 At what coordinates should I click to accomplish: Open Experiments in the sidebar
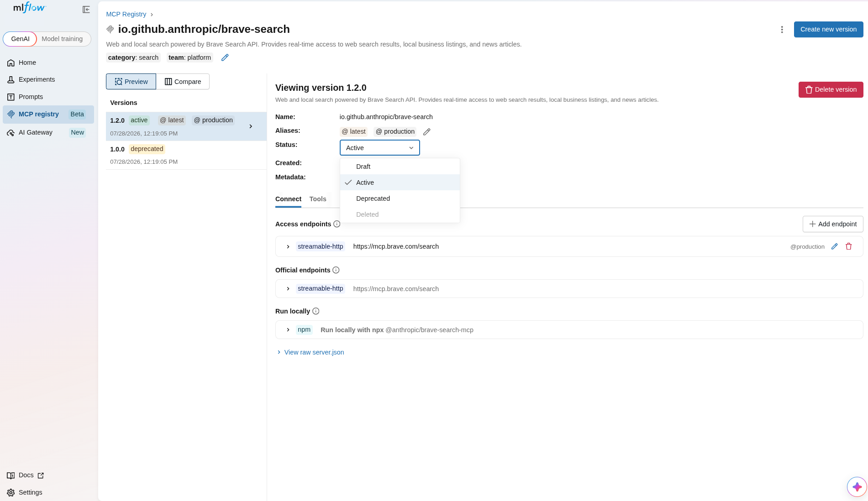pos(48,79)
